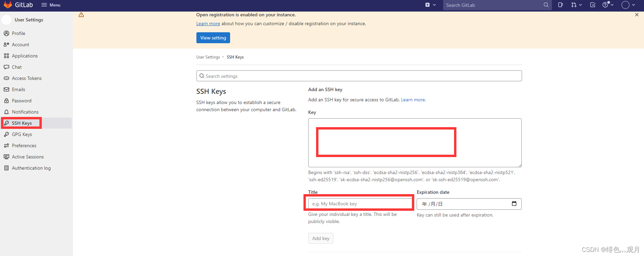This screenshot has width=644, height=256.
Task: Open Applications in the sidebar
Action: (x=36, y=56)
